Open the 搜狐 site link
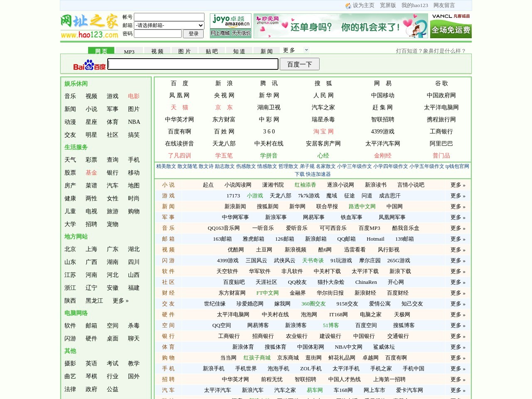The width and height of the screenshot is (532, 399). click(323, 84)
